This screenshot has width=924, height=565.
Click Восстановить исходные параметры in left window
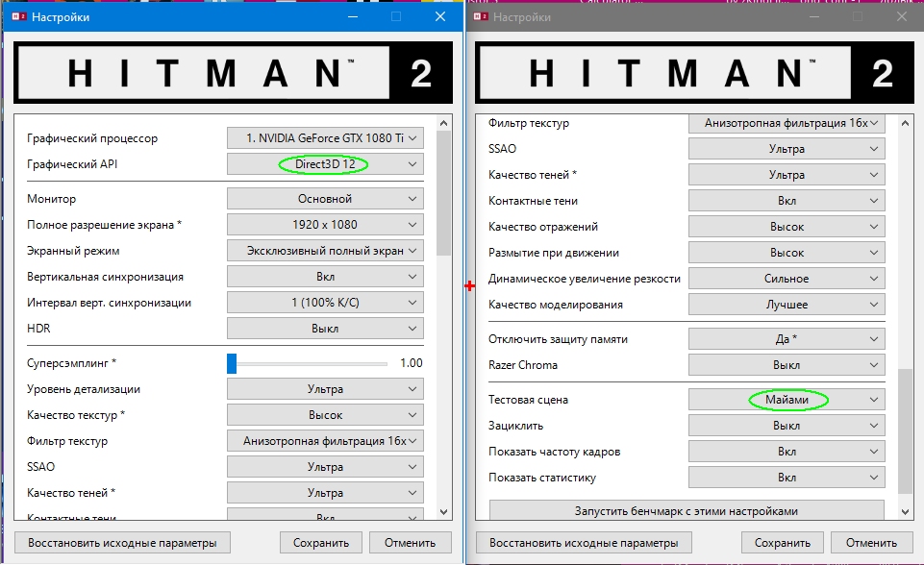122,543
